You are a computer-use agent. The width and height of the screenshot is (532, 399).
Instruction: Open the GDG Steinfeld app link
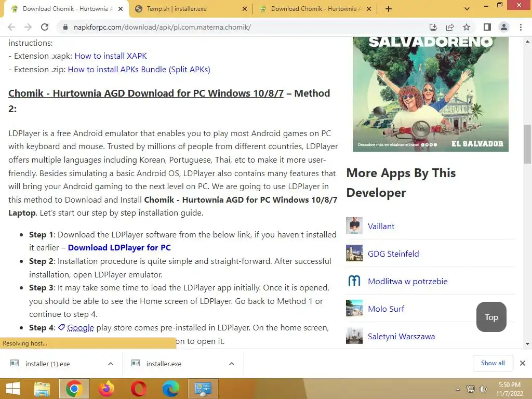393,254
